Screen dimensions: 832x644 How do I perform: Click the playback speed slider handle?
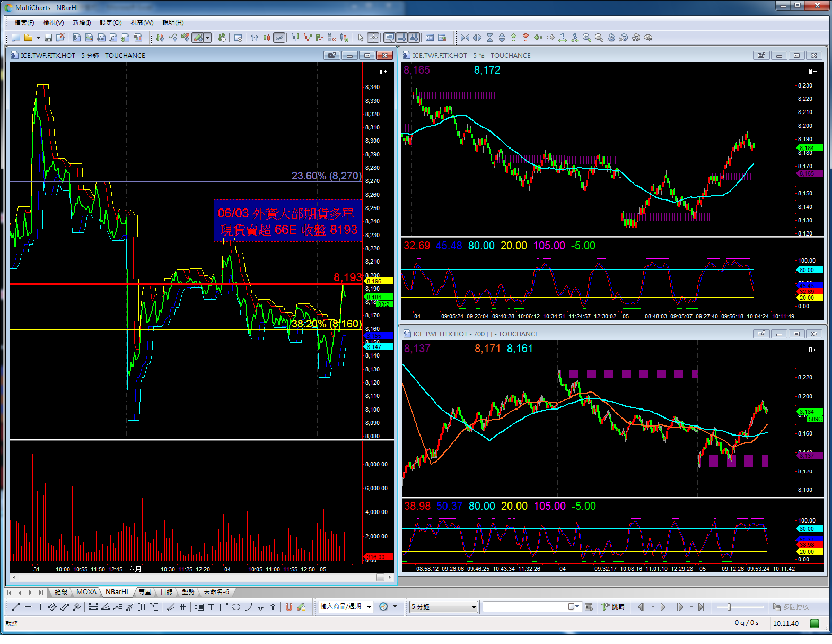click(729, 607)
